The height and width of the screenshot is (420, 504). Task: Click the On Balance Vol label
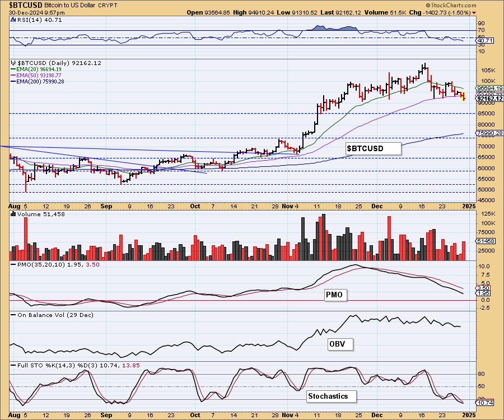pos(55,315)
